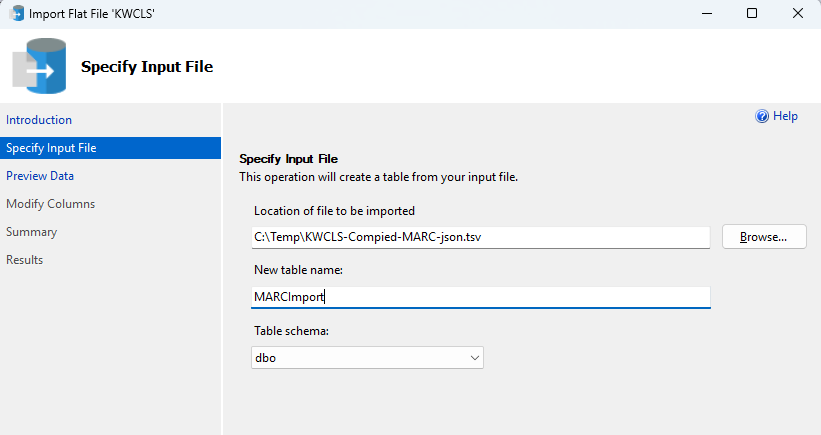The width and height of the screenshot is (821, 435).
Task: Open the dbo schema combo box
Action: (x=367, y=358)
